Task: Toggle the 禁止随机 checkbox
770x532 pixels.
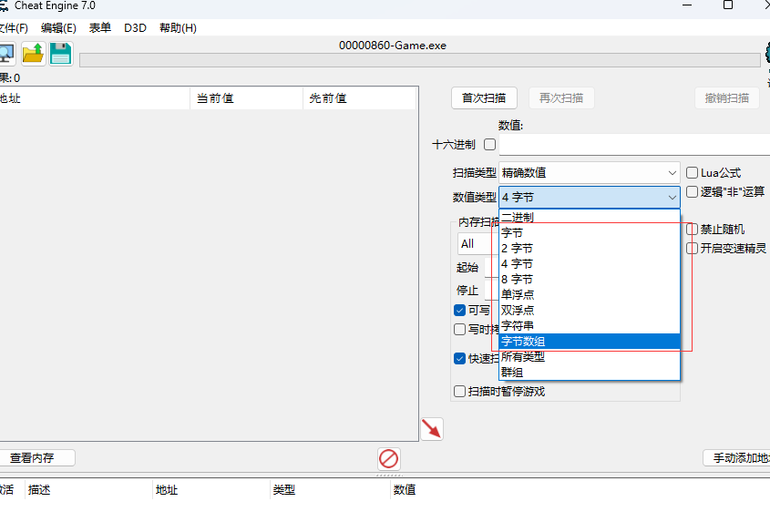Action: pyautogui.click(x=692, y=230)
